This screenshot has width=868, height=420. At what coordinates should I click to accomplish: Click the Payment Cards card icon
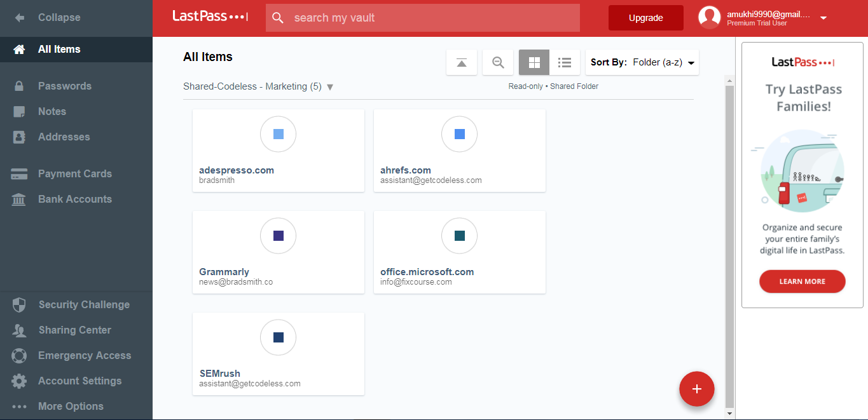[x=20, y=174]
